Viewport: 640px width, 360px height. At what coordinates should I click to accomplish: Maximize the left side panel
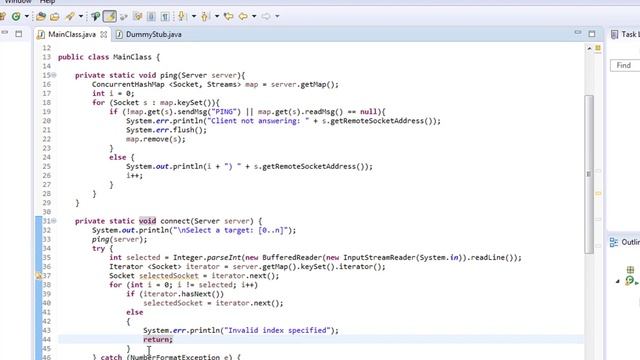coord(19,34)
